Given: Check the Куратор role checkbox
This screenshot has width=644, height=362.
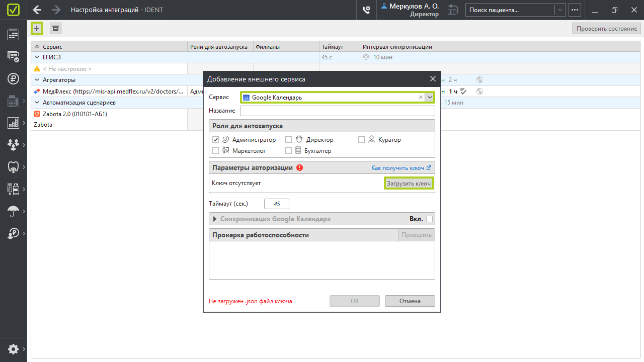Looking at the screenshot, I should pyautogui.click(x=361, y=140).
